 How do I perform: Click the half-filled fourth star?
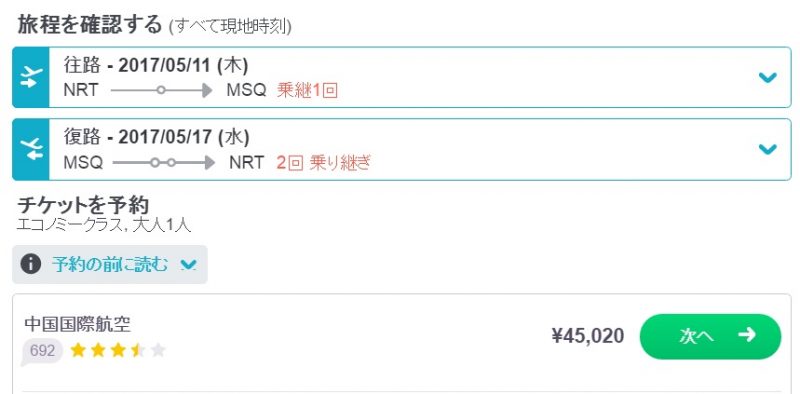click(138, 350)
